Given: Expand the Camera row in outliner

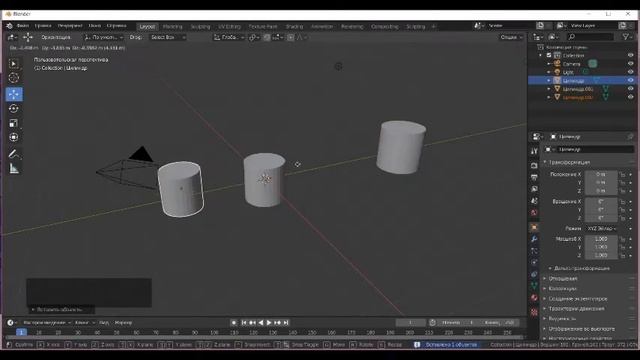Looking at the screenshot, I should click(x=549, y=64).
